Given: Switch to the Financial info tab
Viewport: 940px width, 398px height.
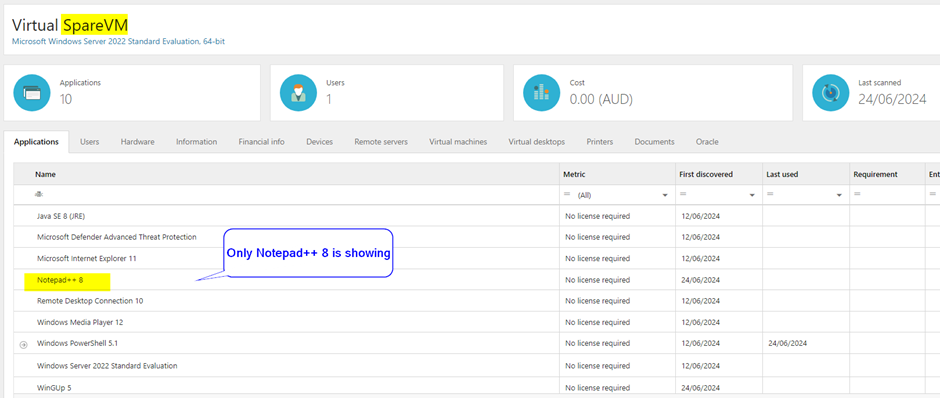Looking at the screenshot, I should 261,142.
